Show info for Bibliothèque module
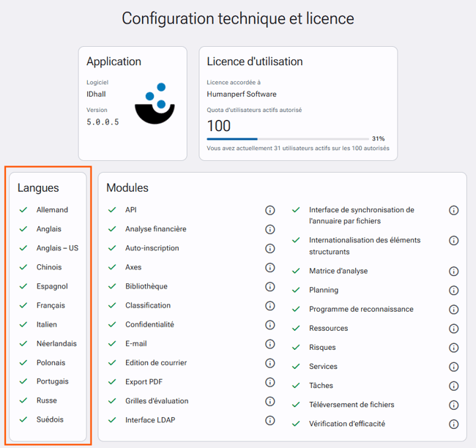Viewport: 476px width, 448px height. [270, 286]
